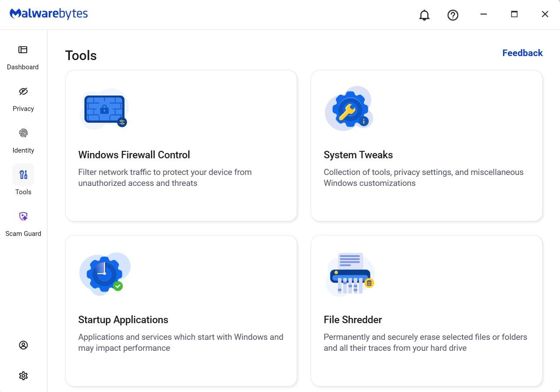Open the help question mark icon

click(x=452, y=15)
